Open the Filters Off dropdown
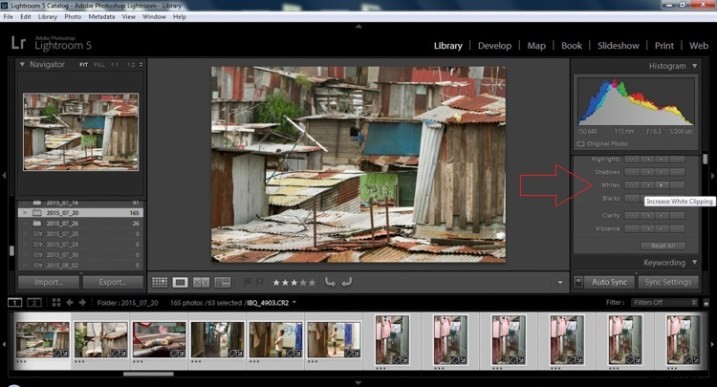Viewport: 717px width, 387px height. (x=664, y=302)
